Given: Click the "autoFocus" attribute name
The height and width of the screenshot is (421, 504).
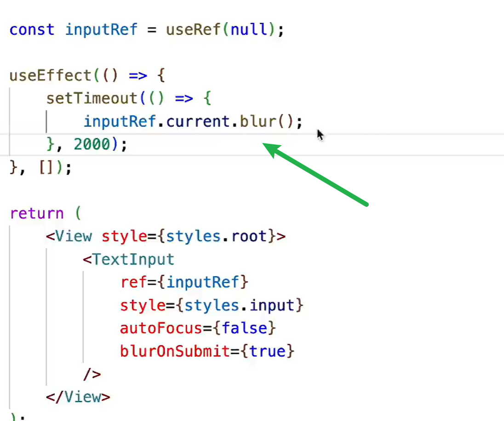Looking at the screenshot, I should tap(161, 328).
